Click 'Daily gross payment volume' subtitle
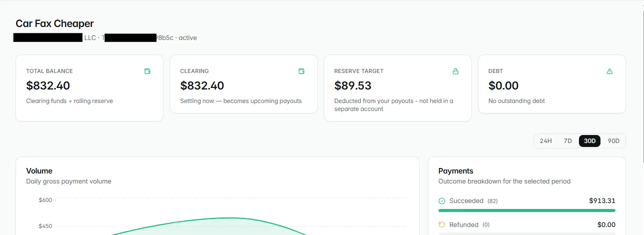Image resolution: width=644 pixels, height=235 pixels. point(69,181)
